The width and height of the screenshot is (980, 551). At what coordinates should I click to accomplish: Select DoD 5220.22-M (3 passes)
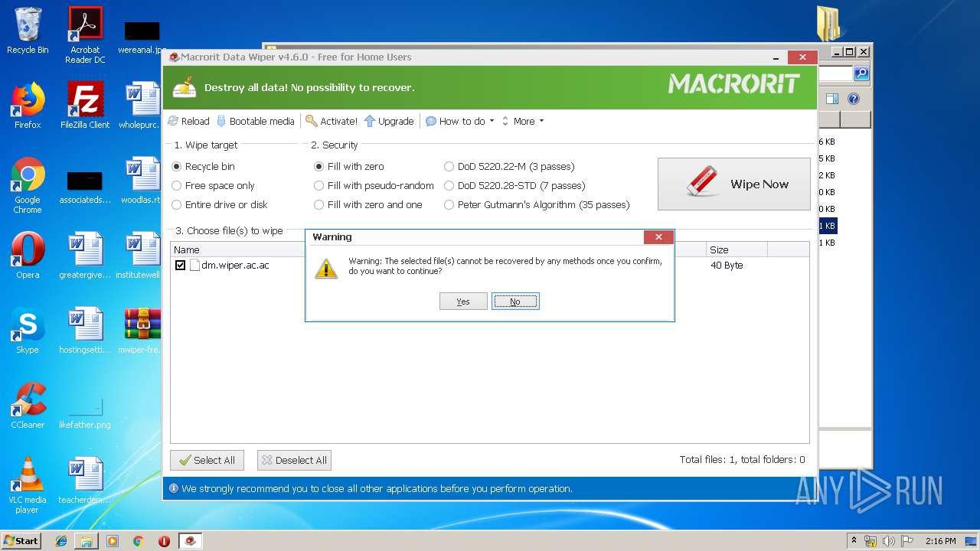tap(509, 166)
